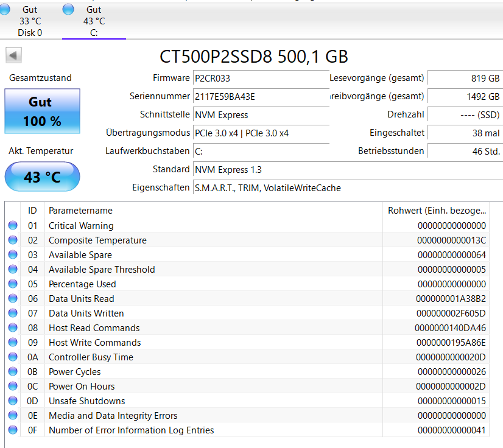Click the Drehzahl value ---- (SSD)

click(465, 115)
